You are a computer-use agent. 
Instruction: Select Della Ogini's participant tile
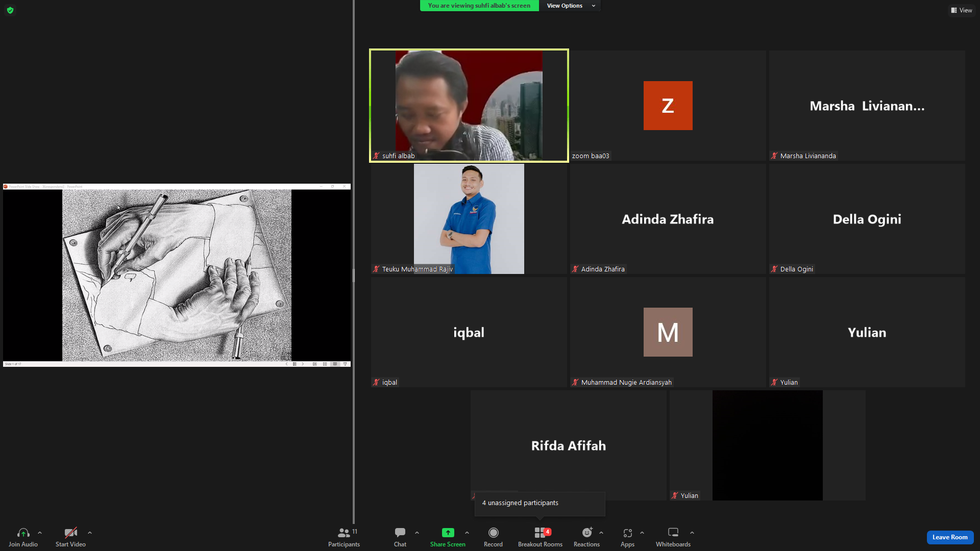click(x=867, y=219)
